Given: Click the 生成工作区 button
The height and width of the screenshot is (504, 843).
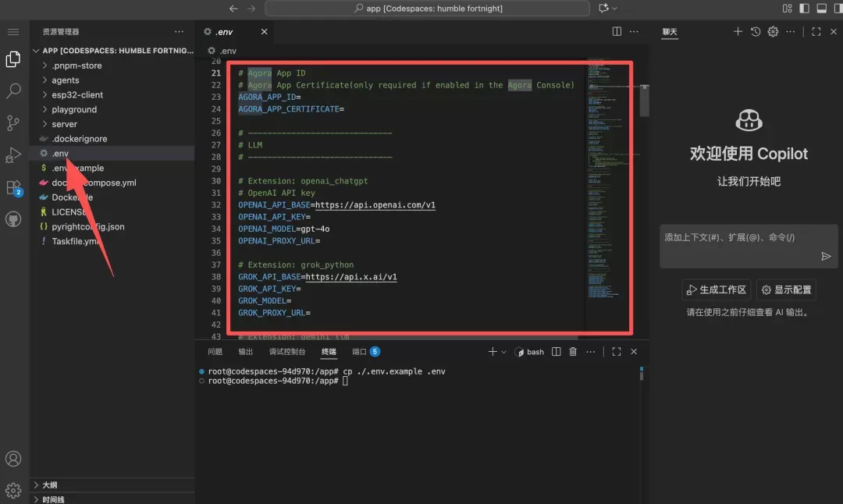Looking at the screenshot, I should (716, 290).
